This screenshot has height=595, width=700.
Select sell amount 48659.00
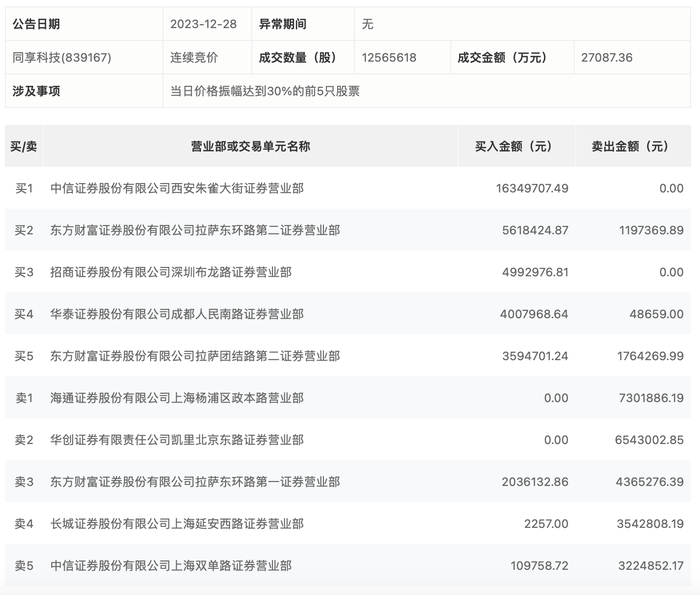pyautogui.click(x=657, y=314)
